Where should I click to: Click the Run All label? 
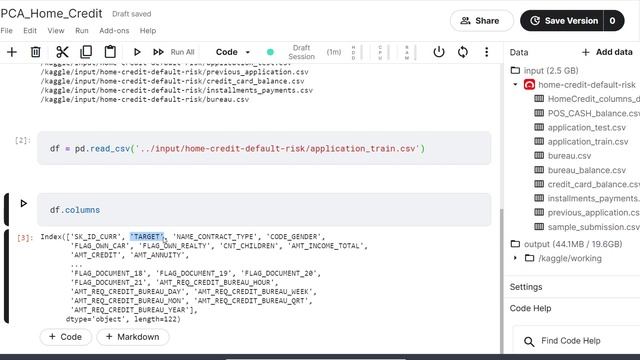pos(182,52)
